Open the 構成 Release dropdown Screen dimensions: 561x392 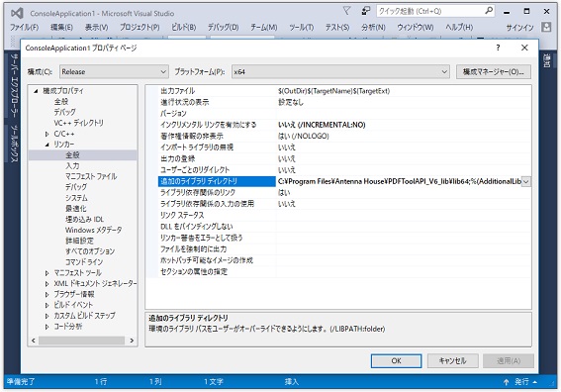pos(114,72)
